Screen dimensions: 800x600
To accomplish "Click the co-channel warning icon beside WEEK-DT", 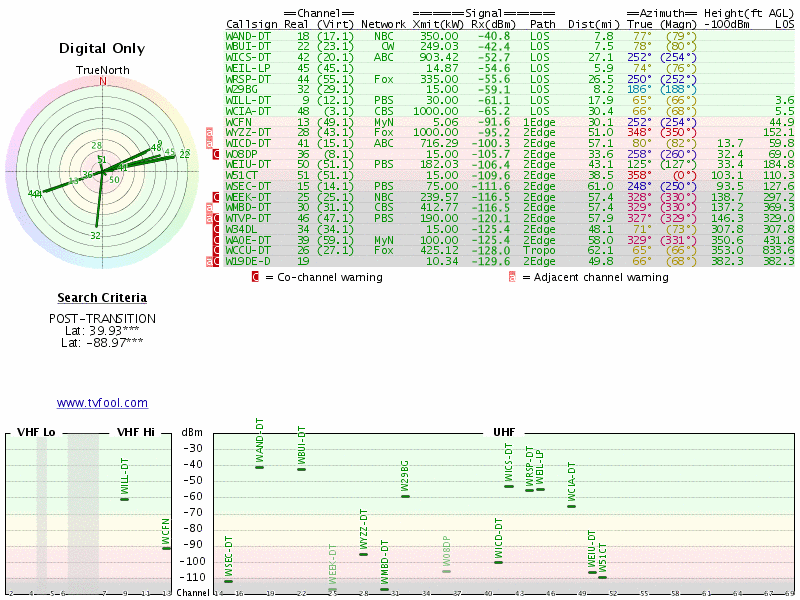I will [x=216, y=197].
